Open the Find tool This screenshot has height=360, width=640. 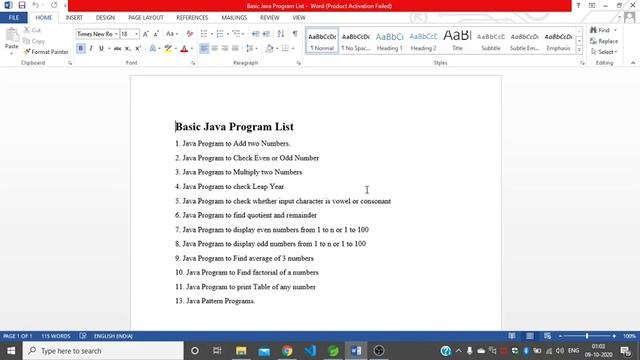coord(600,30)
